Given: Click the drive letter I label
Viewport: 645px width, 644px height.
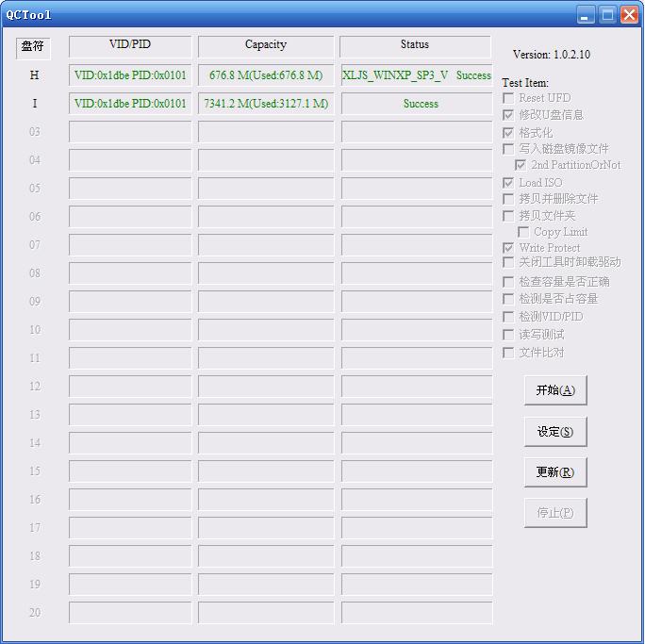Looking at the screenshot, I should (35, 103).
